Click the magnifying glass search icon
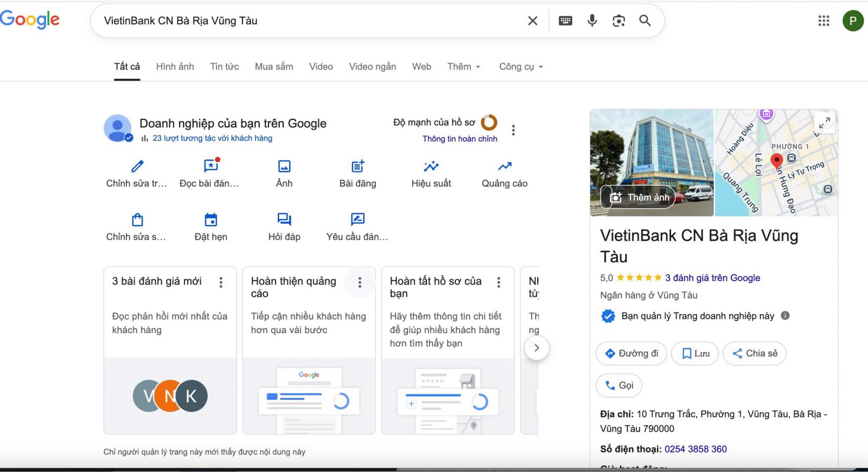Image resolution: width=868 pixels, height=472 pixels. point(644,21)
